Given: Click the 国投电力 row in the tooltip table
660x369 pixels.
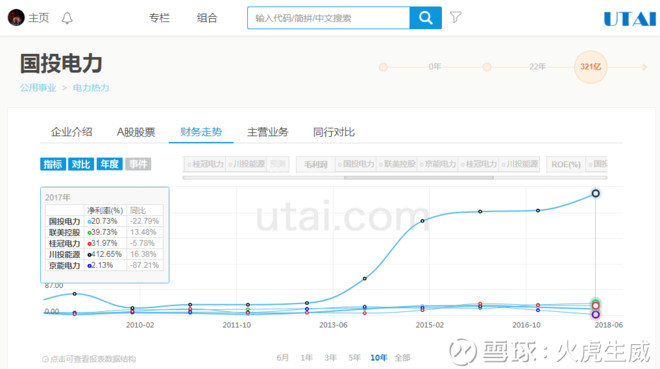Looking at the screenshot, I should click(x=104, y=221).
